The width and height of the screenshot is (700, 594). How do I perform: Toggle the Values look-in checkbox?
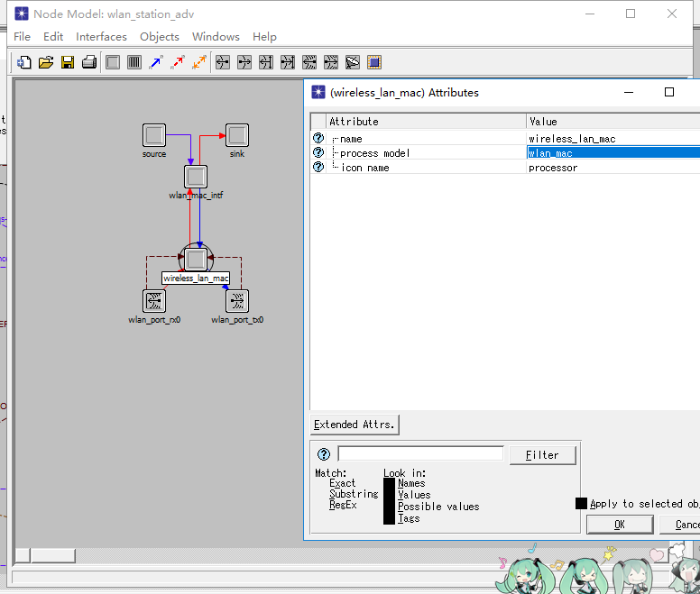pos(389,495)
